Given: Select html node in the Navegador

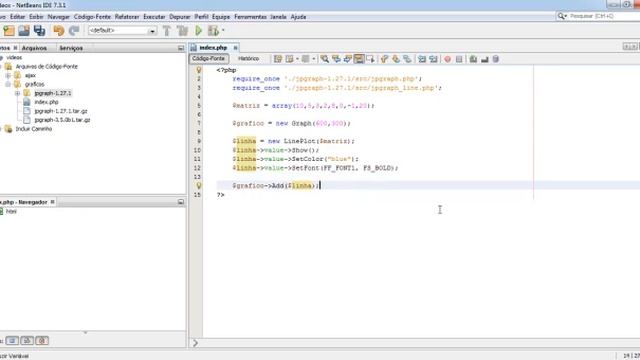Looking at the screenshot, I should 11,212.
